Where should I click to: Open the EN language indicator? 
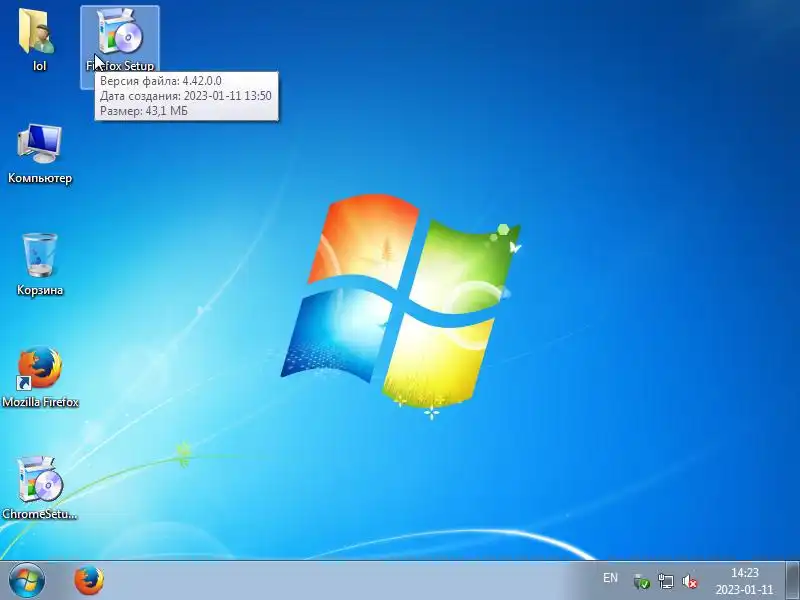[x=610, y=578]
